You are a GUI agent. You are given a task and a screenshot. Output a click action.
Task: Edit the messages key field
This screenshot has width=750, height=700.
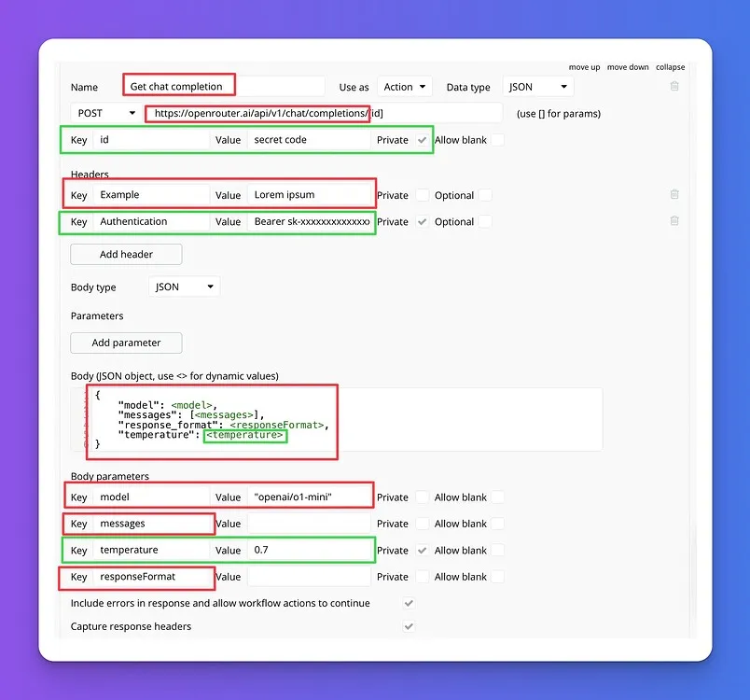click(x=151, y=524)
